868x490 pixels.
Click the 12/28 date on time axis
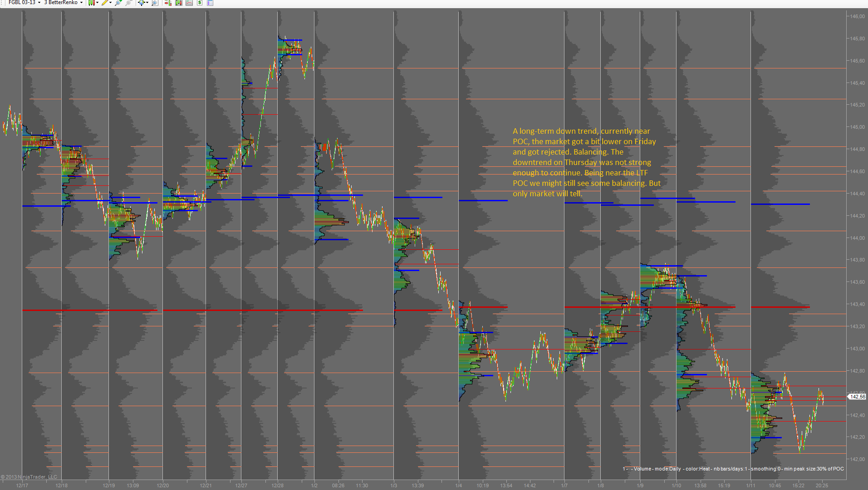click(x=278, y=485)
